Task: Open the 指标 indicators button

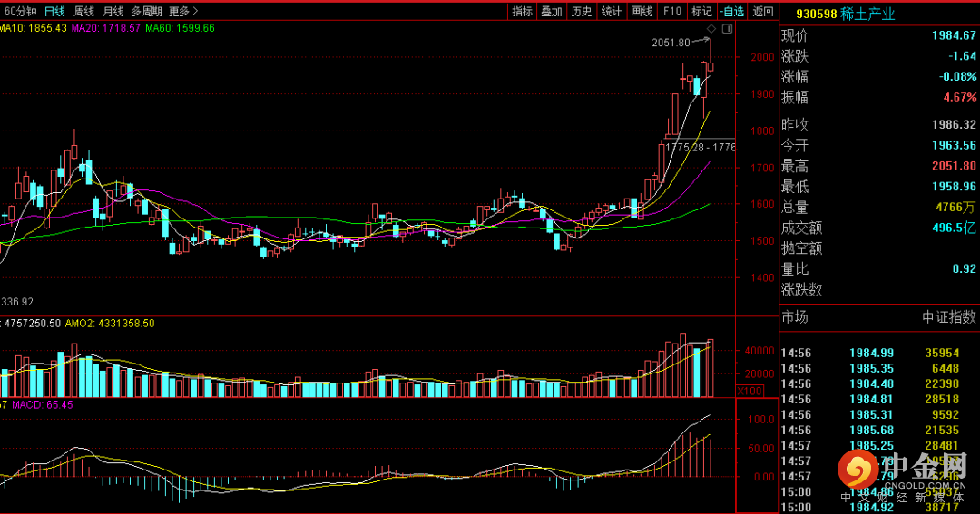Action: [x=522, y=11]
